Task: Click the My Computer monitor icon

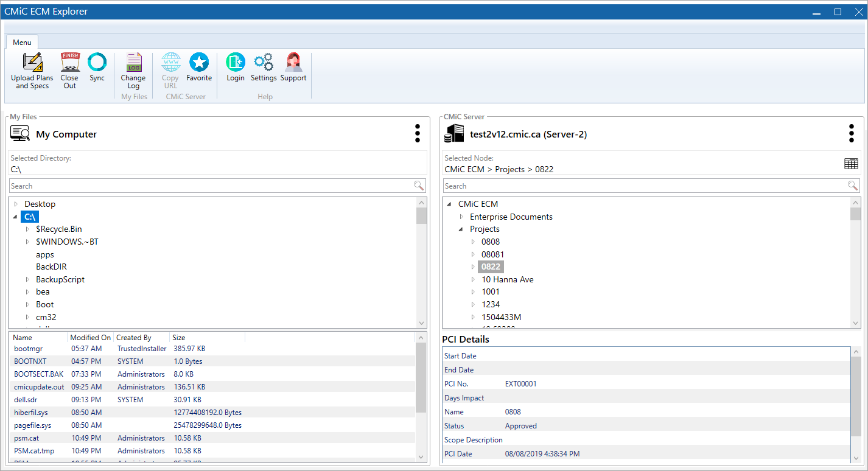Action: pos(20,134)
